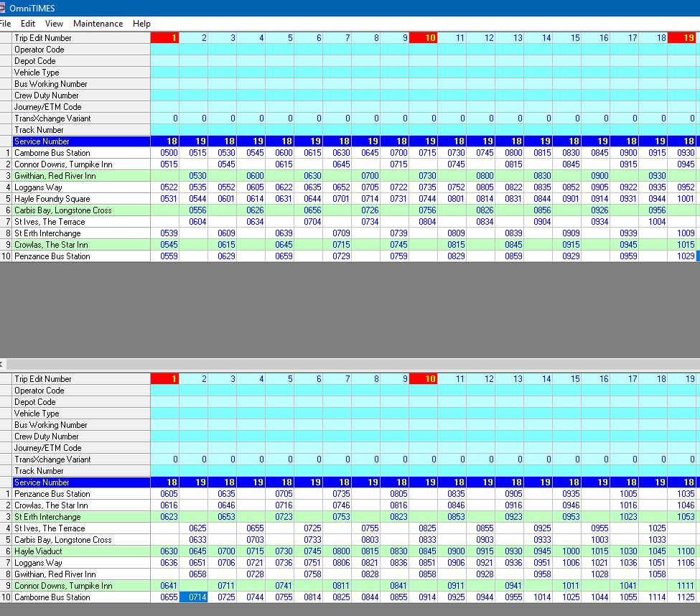Click red trip number 10 header in lower timetable
The width and height of the screenshot is (700, 616).
point(424,379)
